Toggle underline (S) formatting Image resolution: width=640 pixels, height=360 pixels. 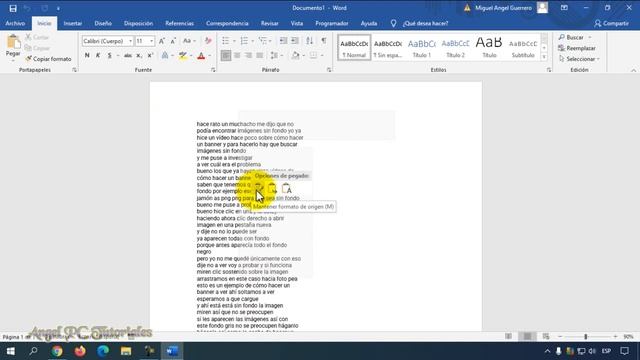tap(109, 55)
